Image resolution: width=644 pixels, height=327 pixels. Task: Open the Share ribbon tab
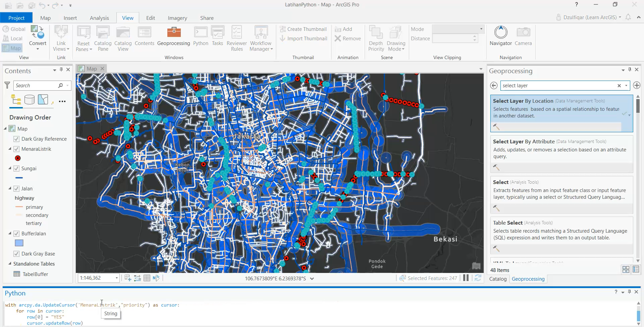pos(207,18)
